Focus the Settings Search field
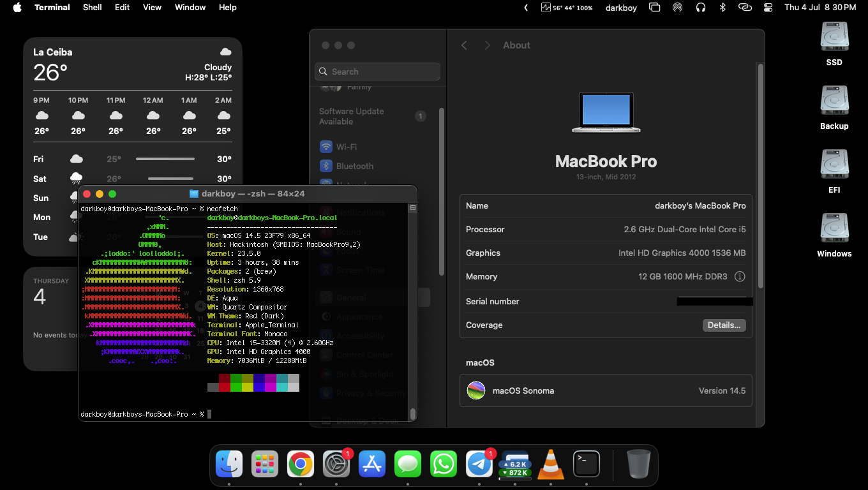The image size is (868, 490). click(x=377, y=71)
